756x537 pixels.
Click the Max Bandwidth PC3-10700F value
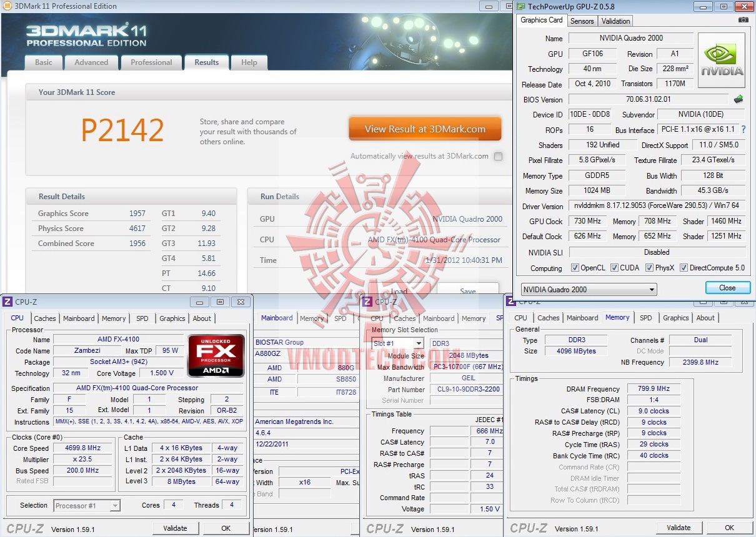pos(467,367)
